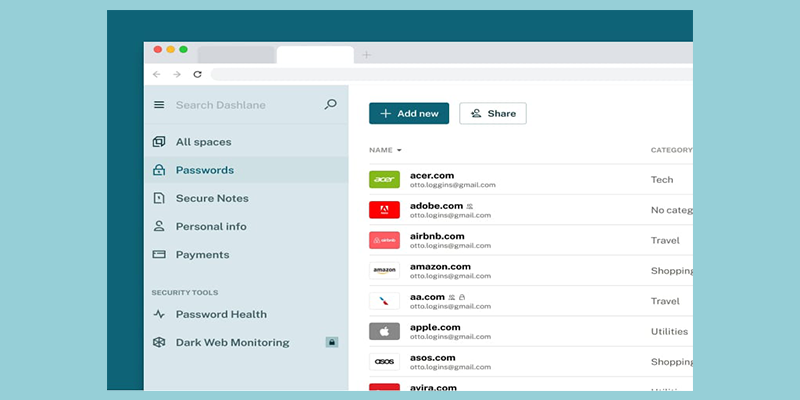Reload the page with the refresh icon
This screenshot has height=400, width=800.
coord(197,74)
